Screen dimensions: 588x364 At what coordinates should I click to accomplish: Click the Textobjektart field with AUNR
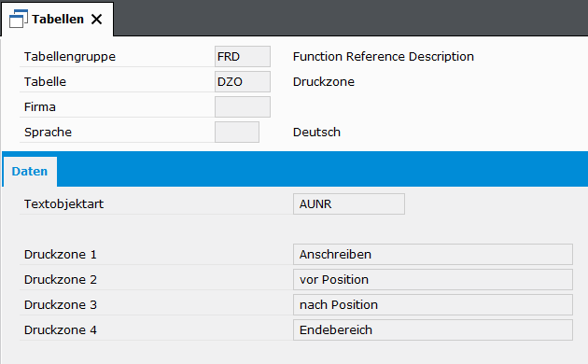coord(349,203)
